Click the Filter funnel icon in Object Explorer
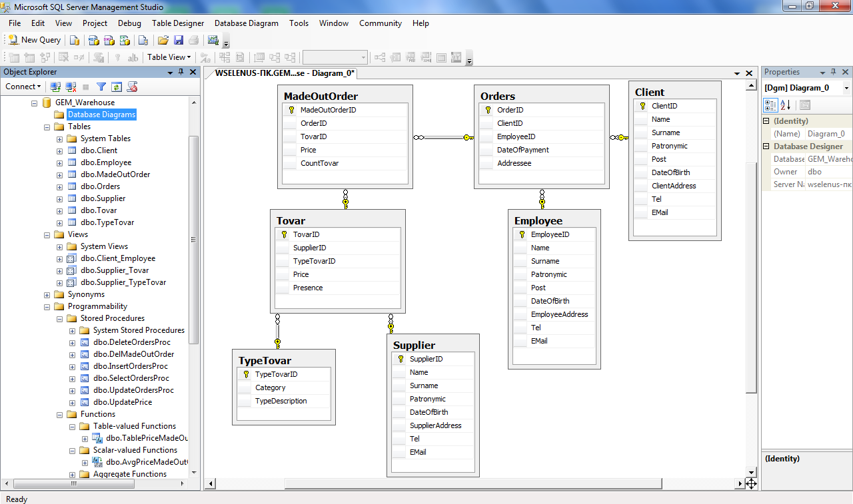853x504 pixels. point(101,87)
